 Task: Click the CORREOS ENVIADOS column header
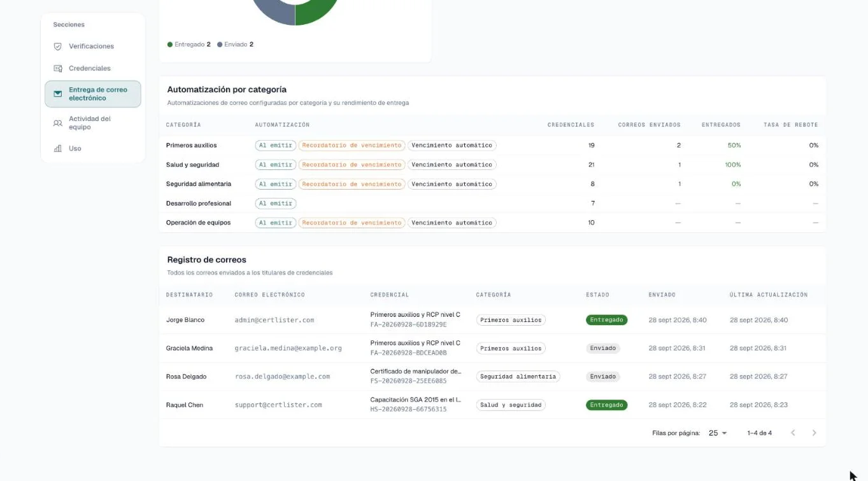point(649,125)
